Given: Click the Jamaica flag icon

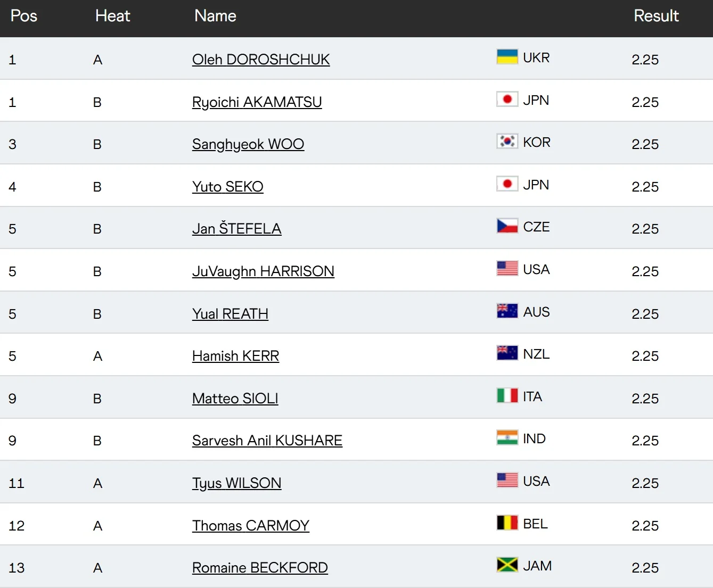Looking at the screenshot, I should click(x=507, y=565).
